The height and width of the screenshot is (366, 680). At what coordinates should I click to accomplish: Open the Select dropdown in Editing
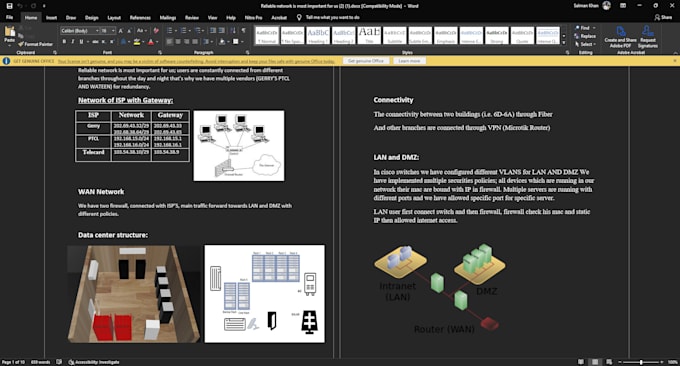(x=585, y=44)
